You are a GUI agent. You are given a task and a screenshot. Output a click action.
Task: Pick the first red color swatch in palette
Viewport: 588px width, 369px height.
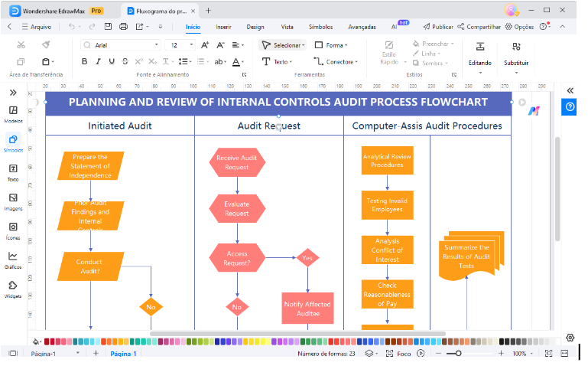pyautogui.click(x=47, y=341)
